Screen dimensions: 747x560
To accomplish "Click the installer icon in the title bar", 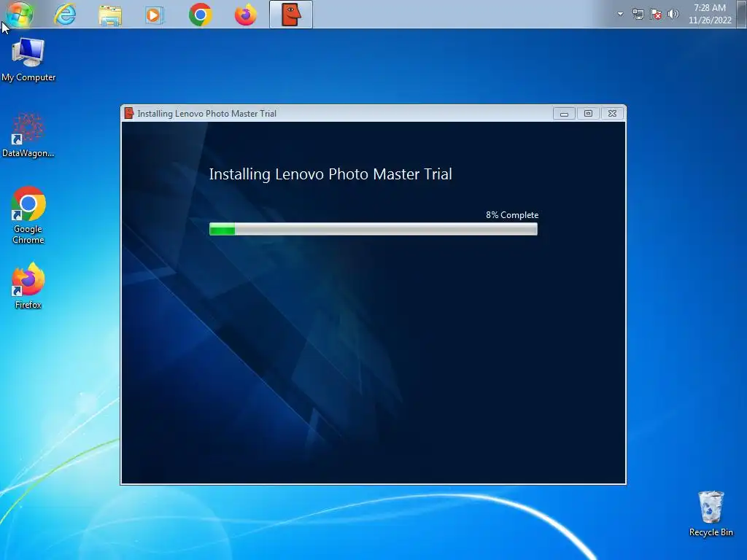I will click(x=128, y=113).
